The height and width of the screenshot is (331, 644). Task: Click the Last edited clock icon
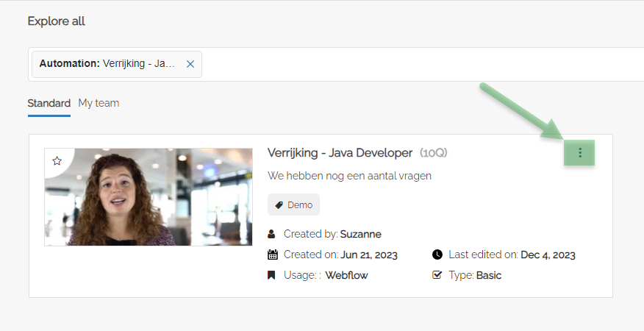coord(437,255)
